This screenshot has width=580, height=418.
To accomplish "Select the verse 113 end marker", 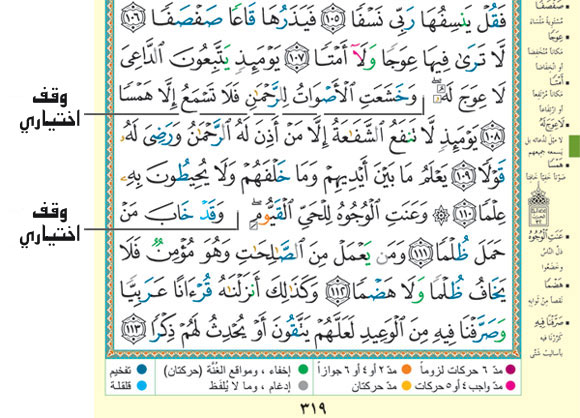I will click(134, 328).
